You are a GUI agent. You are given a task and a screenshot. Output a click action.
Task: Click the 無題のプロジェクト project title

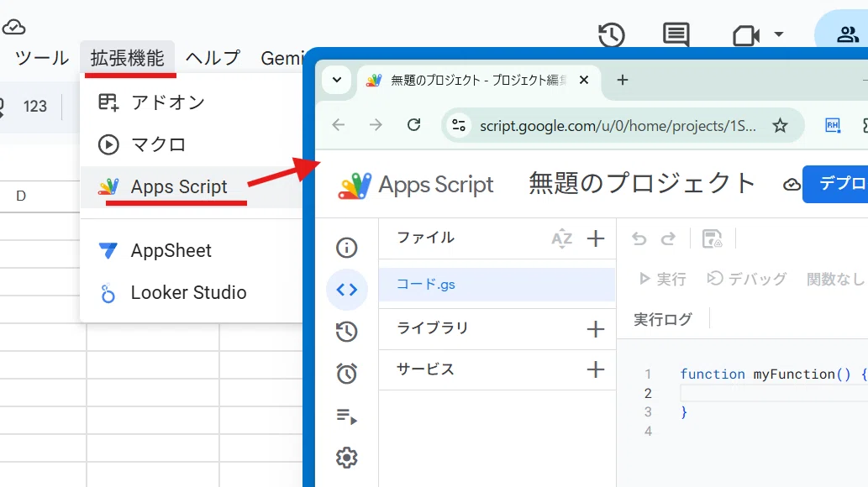point(642,183)
